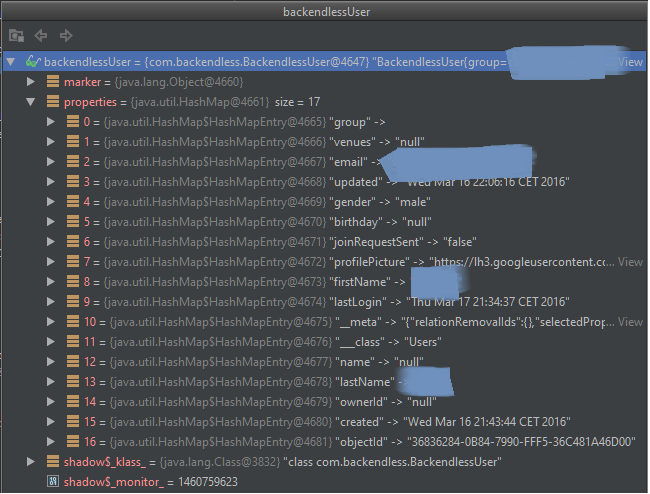The image size is (650, 494).
Task: Select the properties field name
Action: tap(90, 102)
